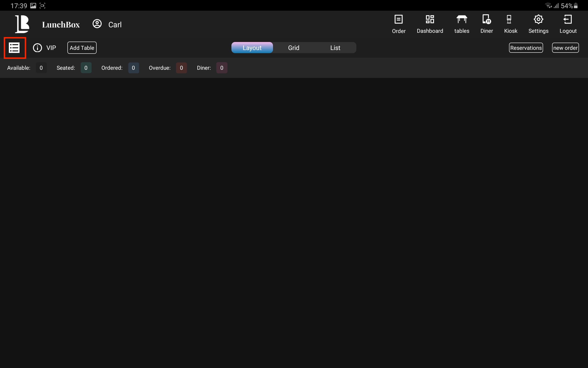Click the Available count indicator
Screen dimensions: 588x368
tap(41, 68)
